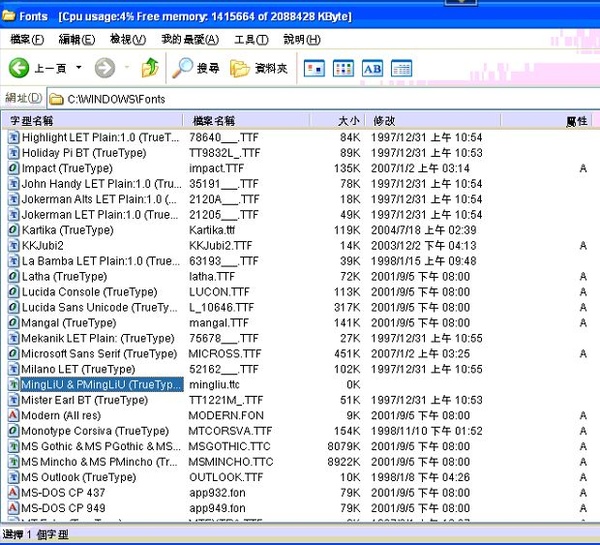Click the mingliu.ttc file name

214,385
